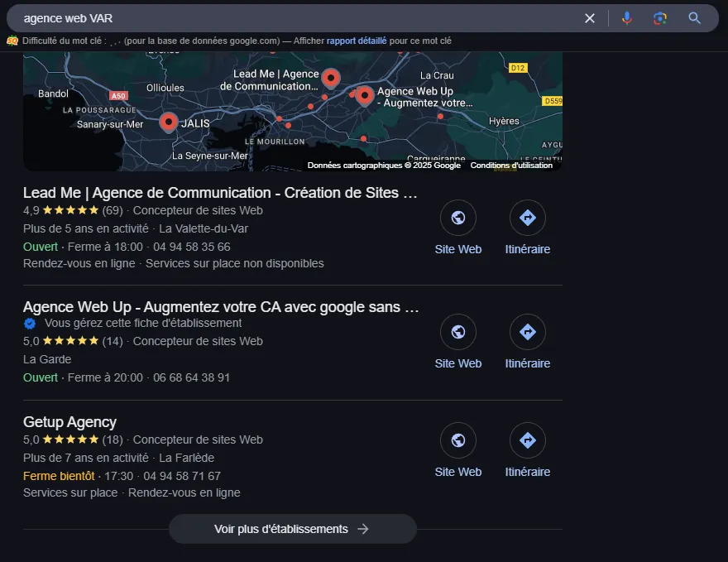Viewport: 728px width, 562px height.
Task: Click the Hyères label on the map
Action: pos(504,121)
